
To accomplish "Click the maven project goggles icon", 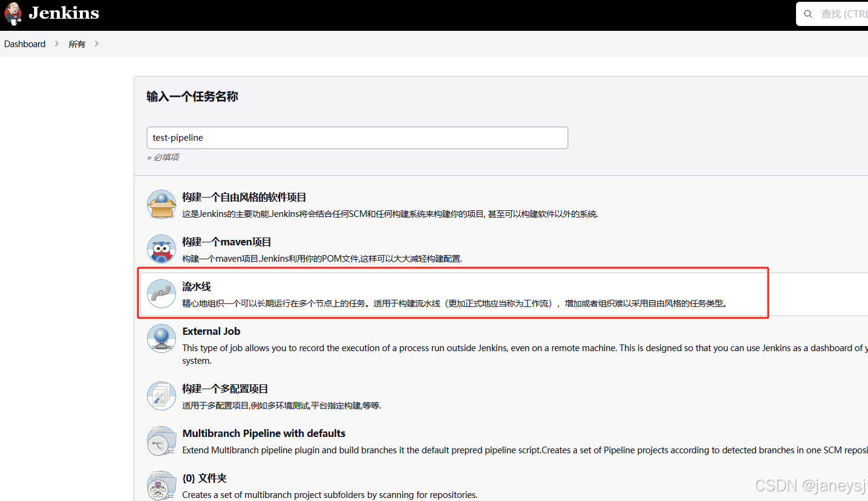I will coord(161,248).
